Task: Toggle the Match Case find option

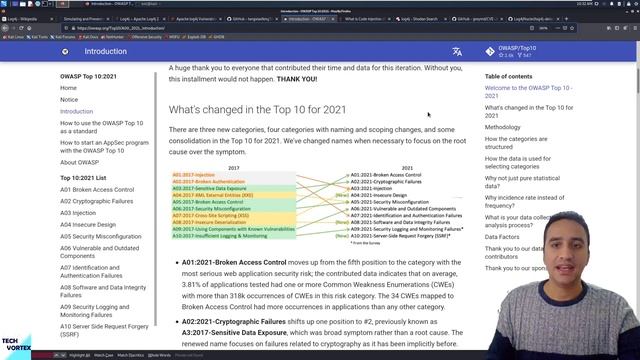Action: 104,356
